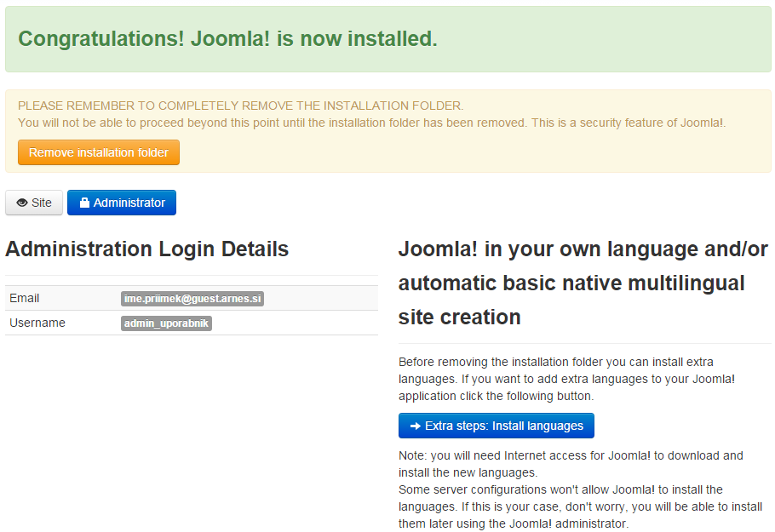
Task: Click the 'Before removing the installation folder' paragraph
Action: 567,379
